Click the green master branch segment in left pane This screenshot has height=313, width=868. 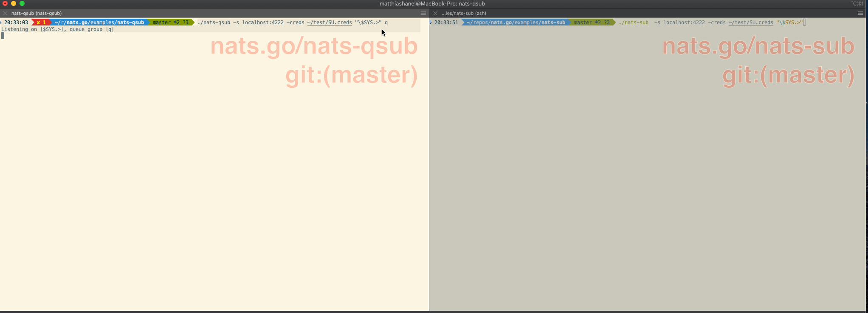(171, 23)
